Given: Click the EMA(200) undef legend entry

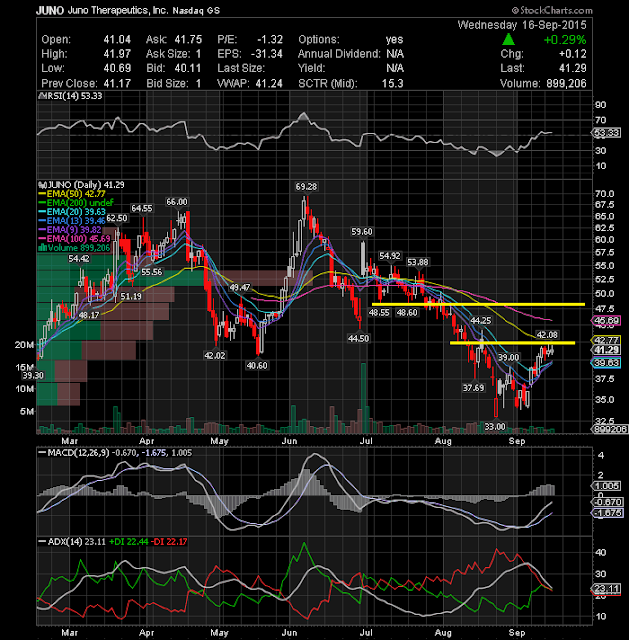Looking at the screenshot, I should point(76,203).
